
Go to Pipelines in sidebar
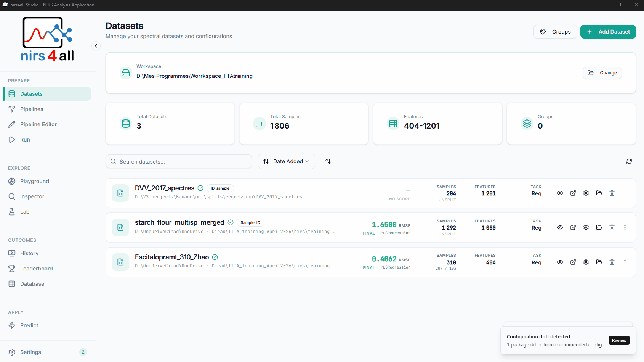coord(48,109)
